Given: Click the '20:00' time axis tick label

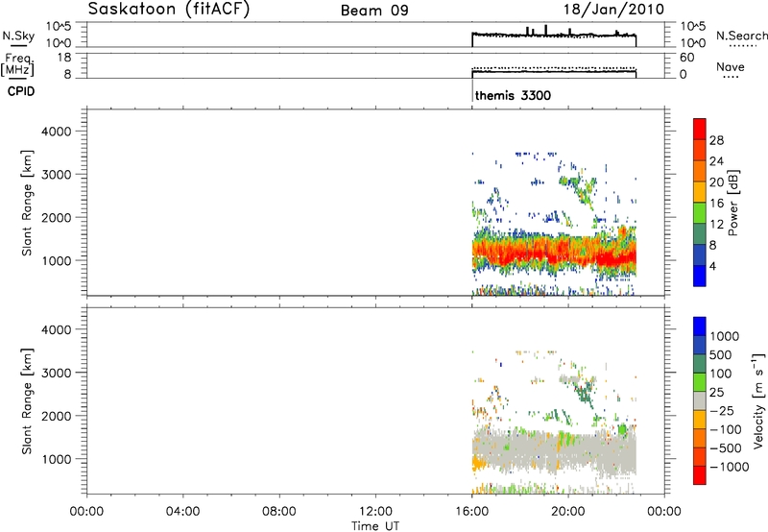Looking at the screenshot, I should click(568, 512).
